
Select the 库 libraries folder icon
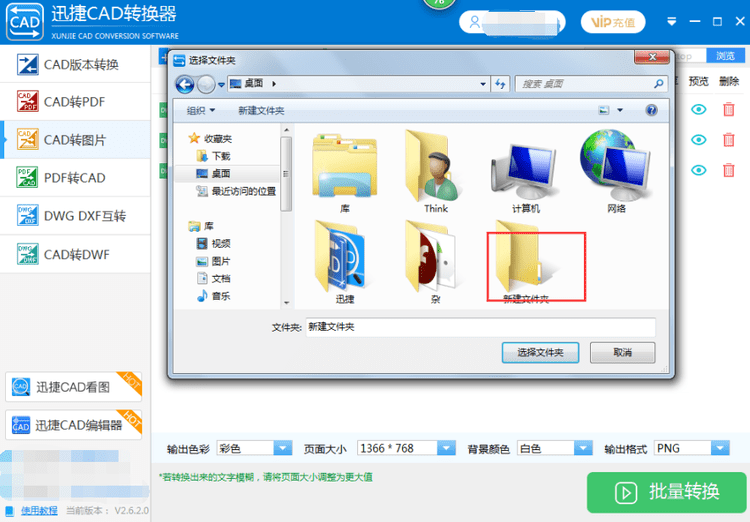point(344,172)
